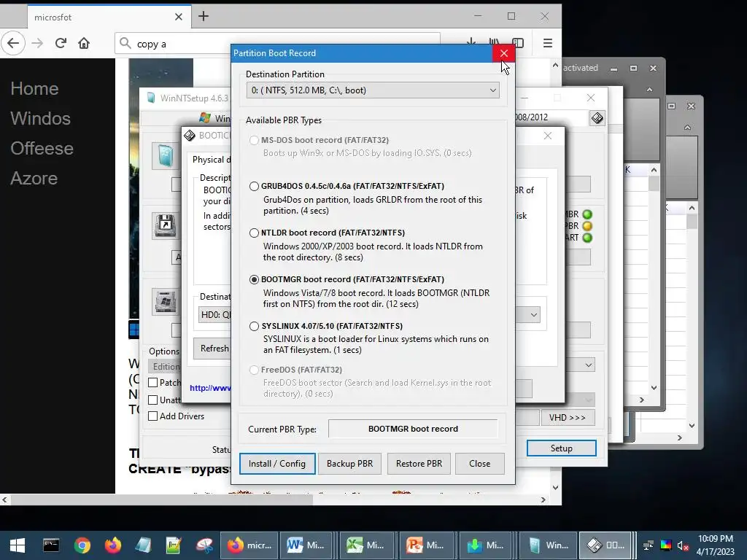747x560 pixels.
Task: Toggle browser sidebar icon
Action: [518, 43]
